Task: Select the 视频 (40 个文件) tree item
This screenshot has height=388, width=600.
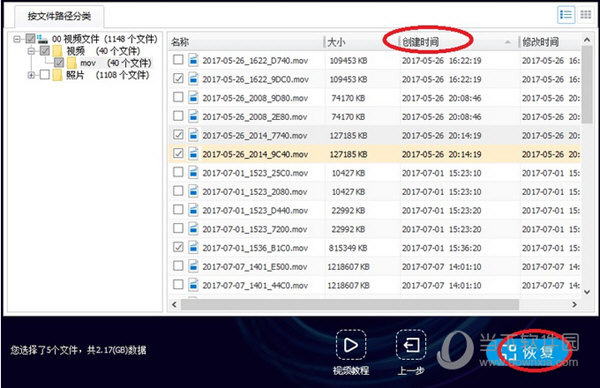Action: pos(103,51)
